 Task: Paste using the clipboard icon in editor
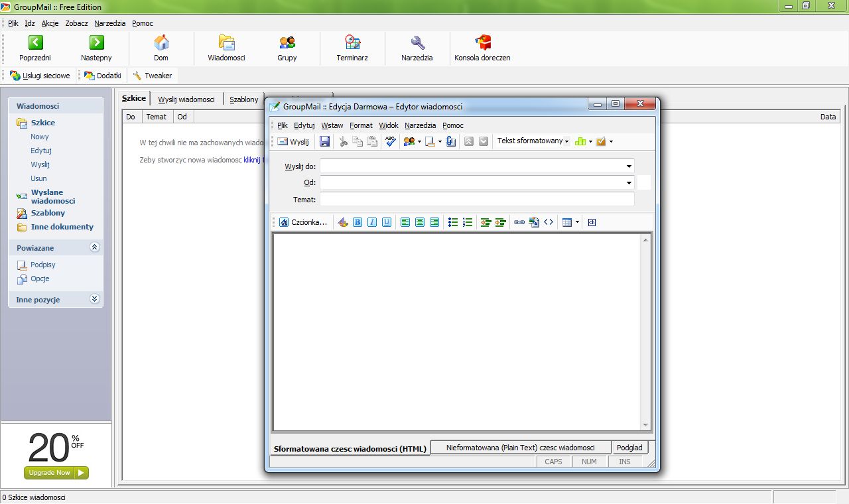(x=372, y=141)
